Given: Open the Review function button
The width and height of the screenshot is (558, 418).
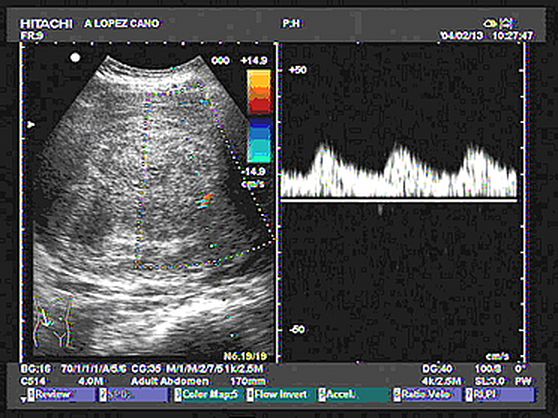Looking at the screenshot, I should coord(62,395).
